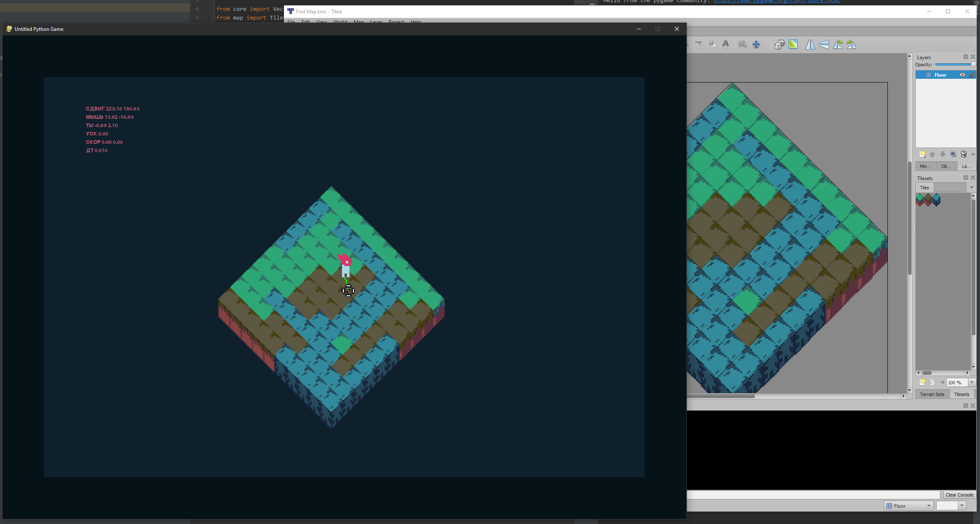This screenshot has width=980, height=524.
Task: Hide the Floor layer via eye icon
Action: pos(962,75)
